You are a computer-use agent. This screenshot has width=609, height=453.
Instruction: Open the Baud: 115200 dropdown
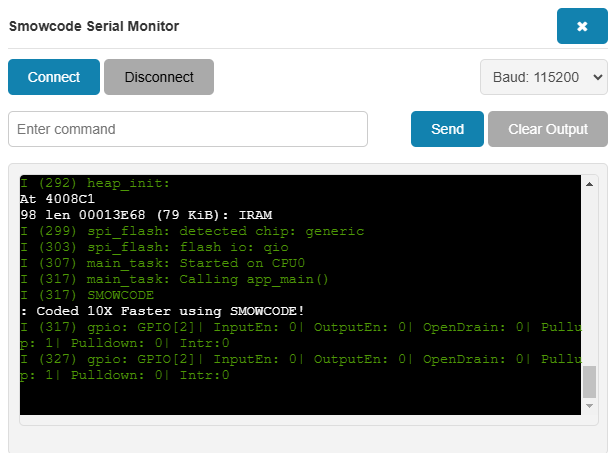[543, 77]
